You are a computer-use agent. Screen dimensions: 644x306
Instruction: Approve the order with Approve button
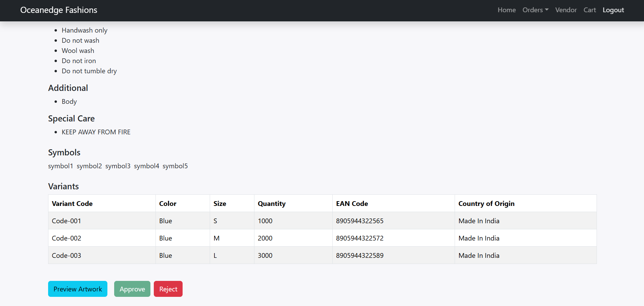click(x=132, y=289)
